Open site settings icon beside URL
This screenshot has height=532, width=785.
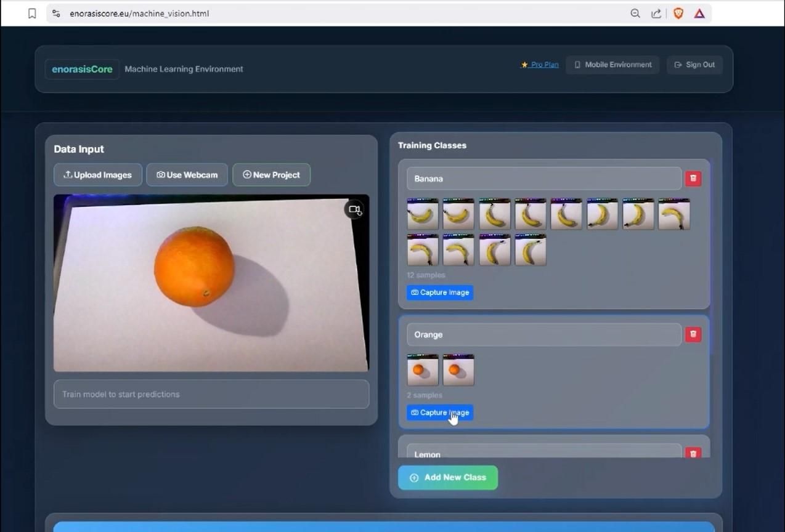click(56, 14)
